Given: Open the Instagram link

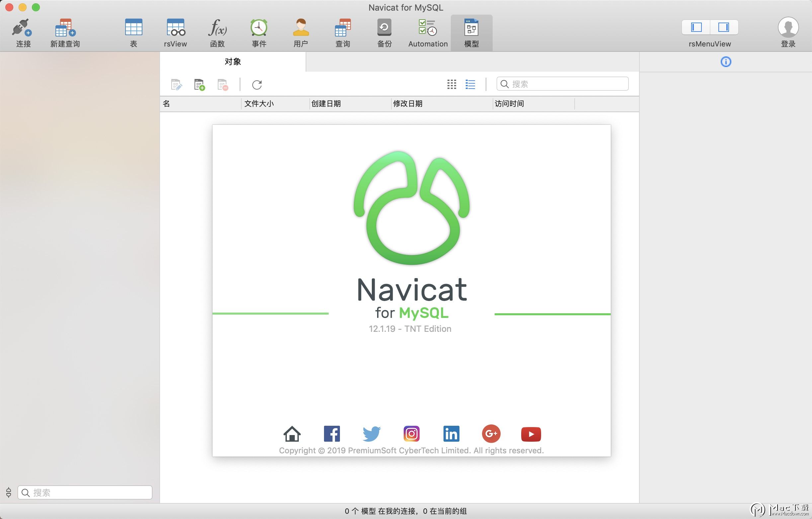Looking at the screenshot, I should click(411, 434).
